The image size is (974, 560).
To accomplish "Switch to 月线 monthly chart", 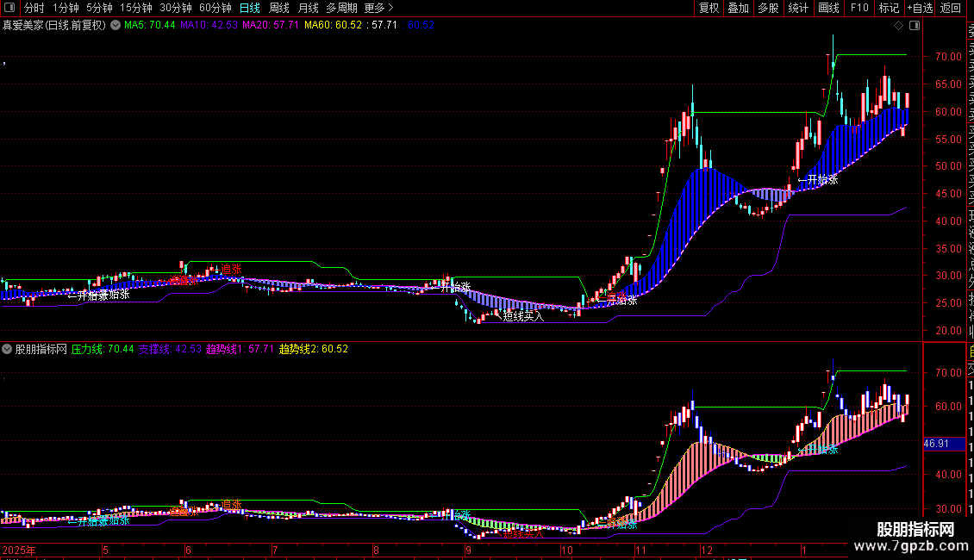I will pyautogui.click(x=308, y=8).
